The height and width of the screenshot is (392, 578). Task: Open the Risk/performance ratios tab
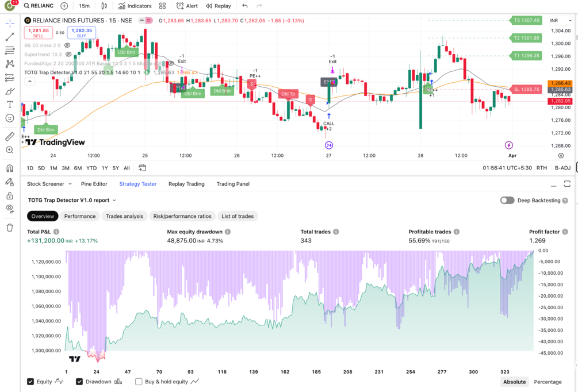pos(182,216)
